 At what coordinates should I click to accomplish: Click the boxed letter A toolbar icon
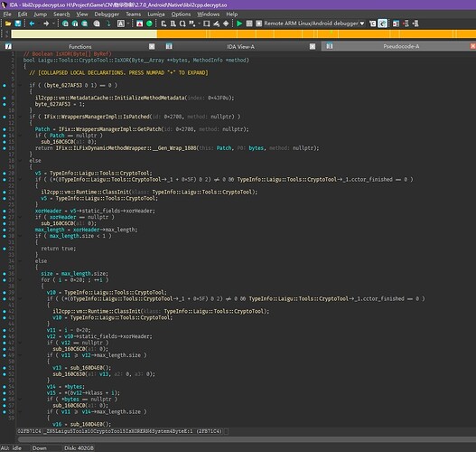point(121,24)
